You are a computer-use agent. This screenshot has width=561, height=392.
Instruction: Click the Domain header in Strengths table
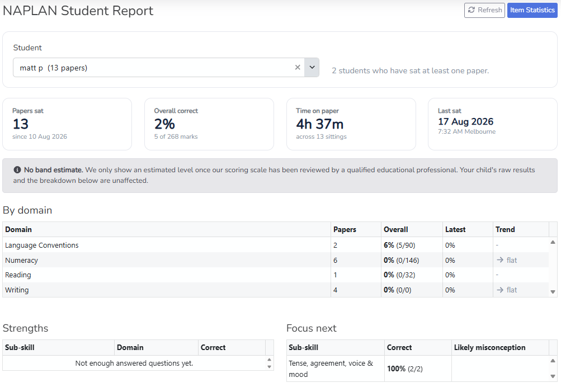(157, 347)
